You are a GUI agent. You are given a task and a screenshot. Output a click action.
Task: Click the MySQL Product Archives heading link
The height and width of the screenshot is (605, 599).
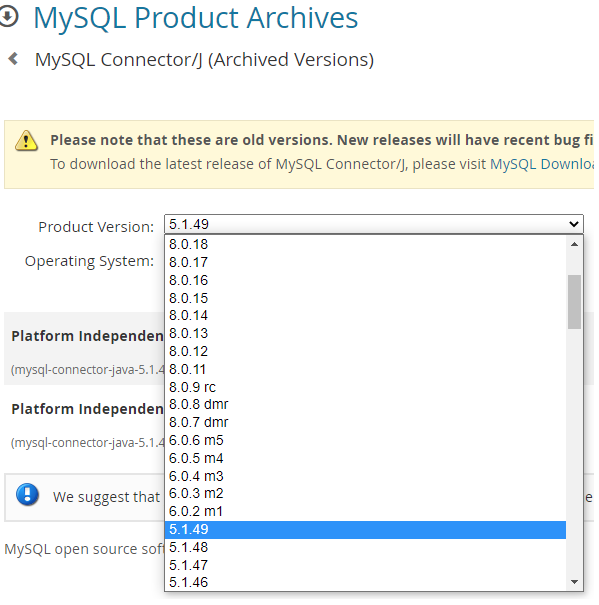tap(196, 18)
